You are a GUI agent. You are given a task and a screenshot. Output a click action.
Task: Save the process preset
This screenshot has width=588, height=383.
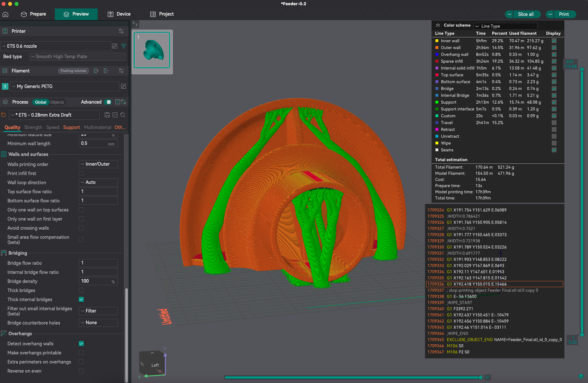[x=107, y=115]
